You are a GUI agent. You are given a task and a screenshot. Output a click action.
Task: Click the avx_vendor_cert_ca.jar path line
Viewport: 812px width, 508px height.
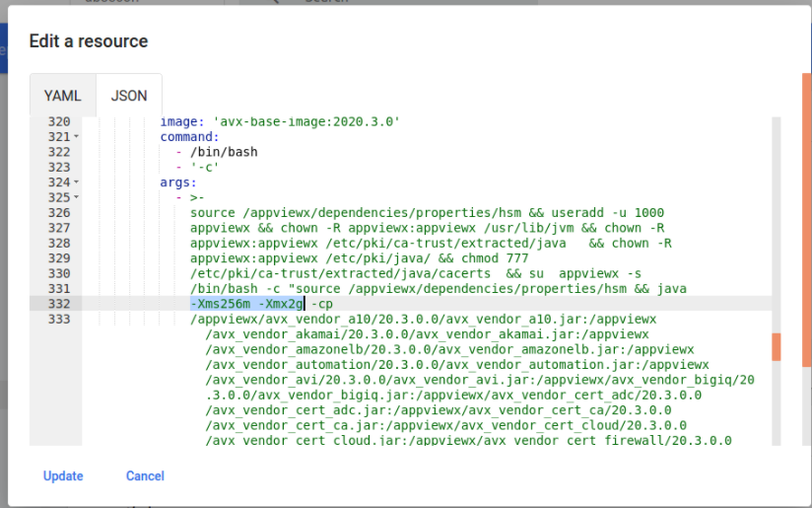(x=445, y=425)
